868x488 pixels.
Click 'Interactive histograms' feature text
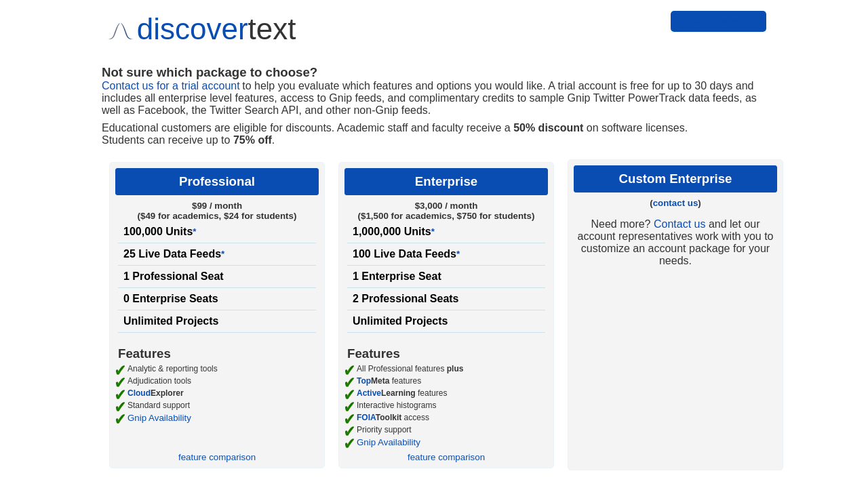(x=397, y=405)
